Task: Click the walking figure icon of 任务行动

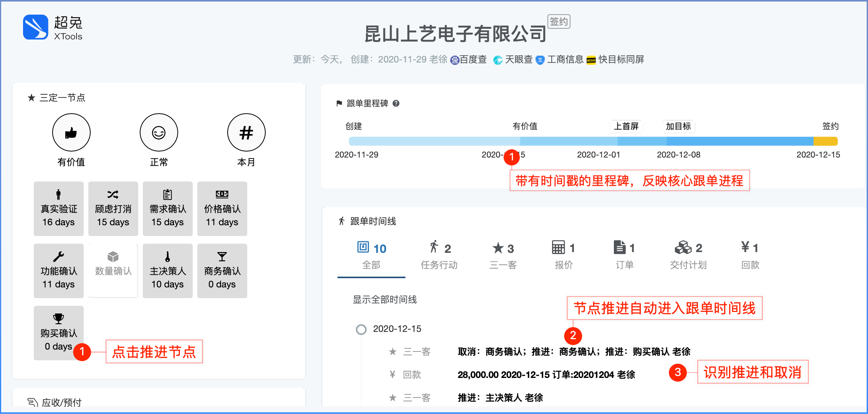Action: click(434, 247)
